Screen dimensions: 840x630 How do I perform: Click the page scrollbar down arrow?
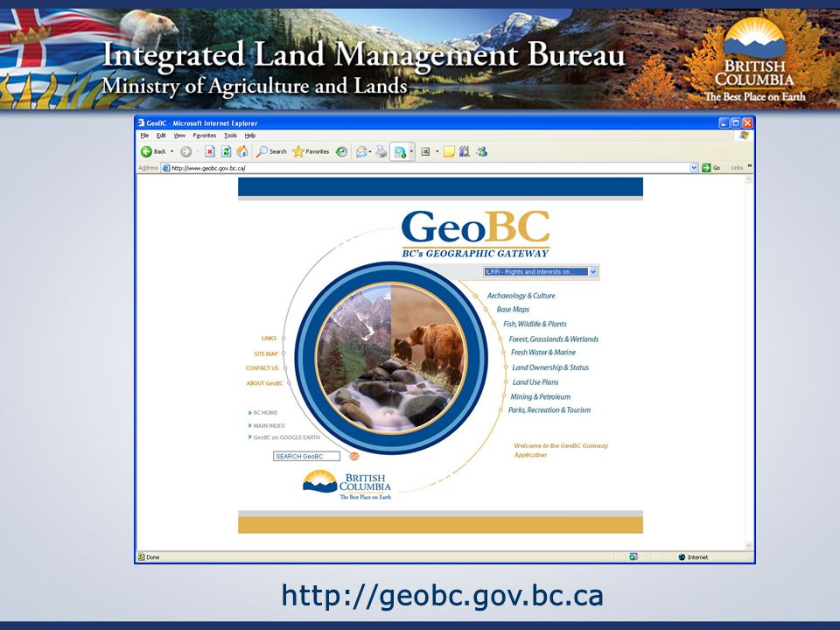[x=749, y=546]
